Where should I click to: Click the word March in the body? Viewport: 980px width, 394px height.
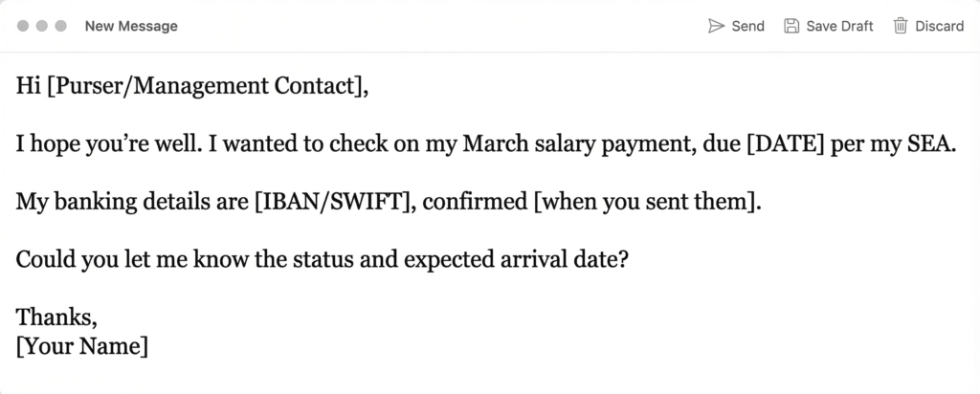tap(494, 145)
